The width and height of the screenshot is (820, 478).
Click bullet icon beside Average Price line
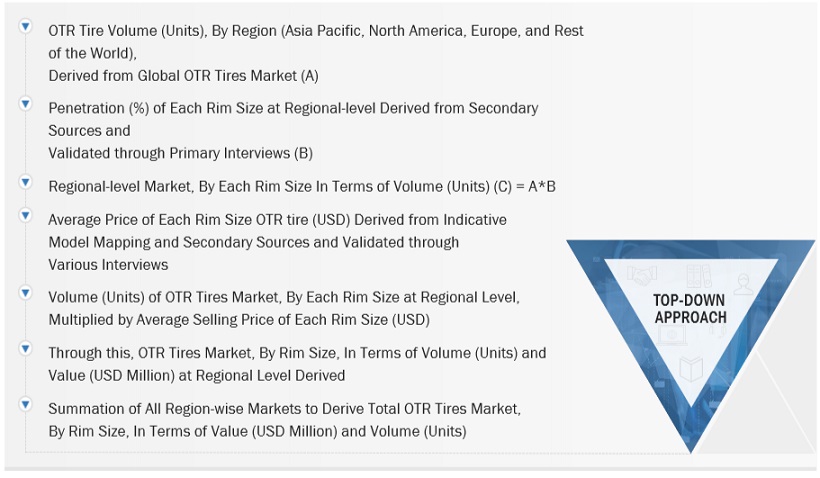pos(24,215)
